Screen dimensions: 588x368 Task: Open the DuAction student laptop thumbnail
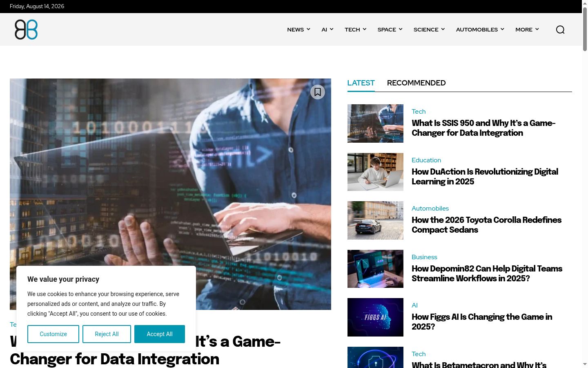(x=375, y=172)
